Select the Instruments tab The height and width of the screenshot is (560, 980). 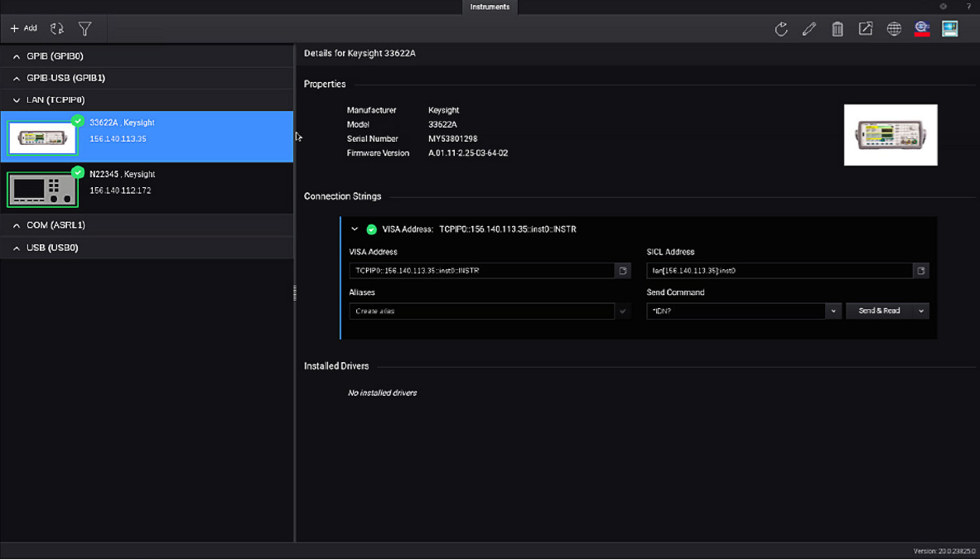coord(490,7)
